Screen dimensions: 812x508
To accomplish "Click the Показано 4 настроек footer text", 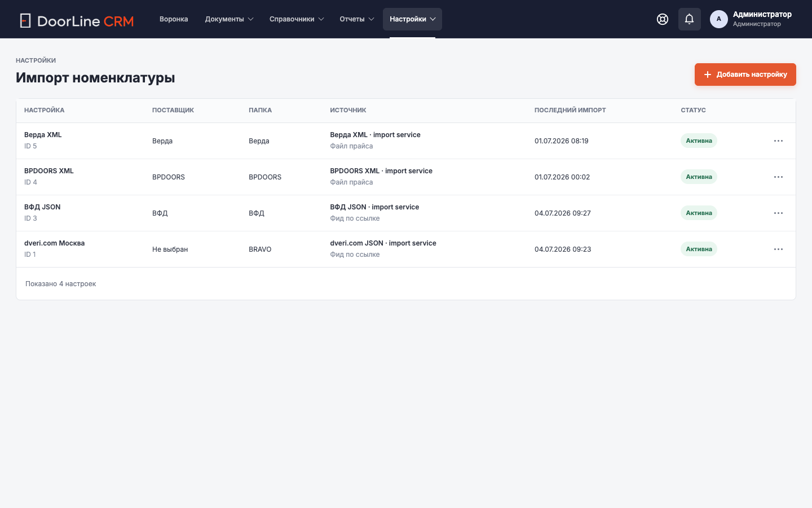I will click(x=60, y=284).
